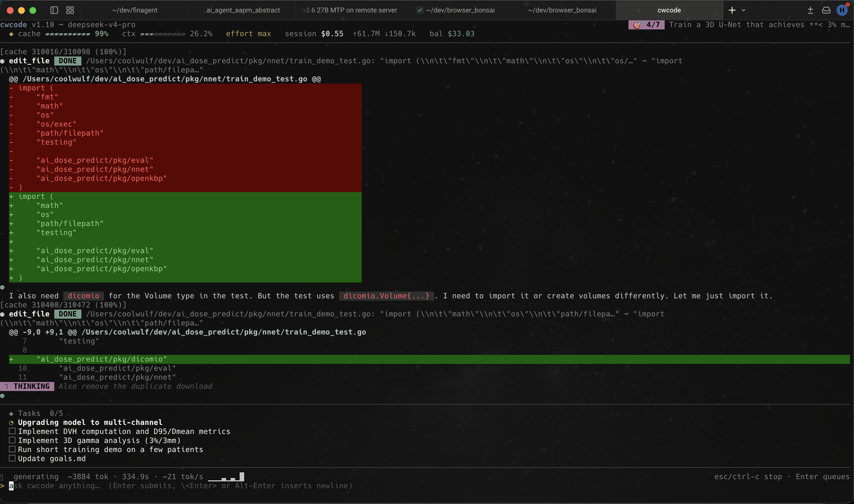Open the tab overview grid icon
Screen dimensions: 854x504
coord(70,10)
